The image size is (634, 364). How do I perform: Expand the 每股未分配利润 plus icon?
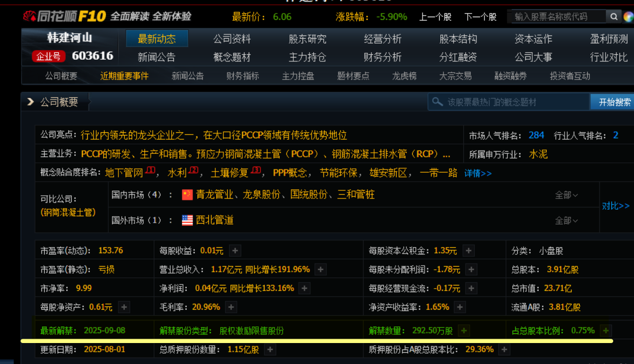click(471, 269)
